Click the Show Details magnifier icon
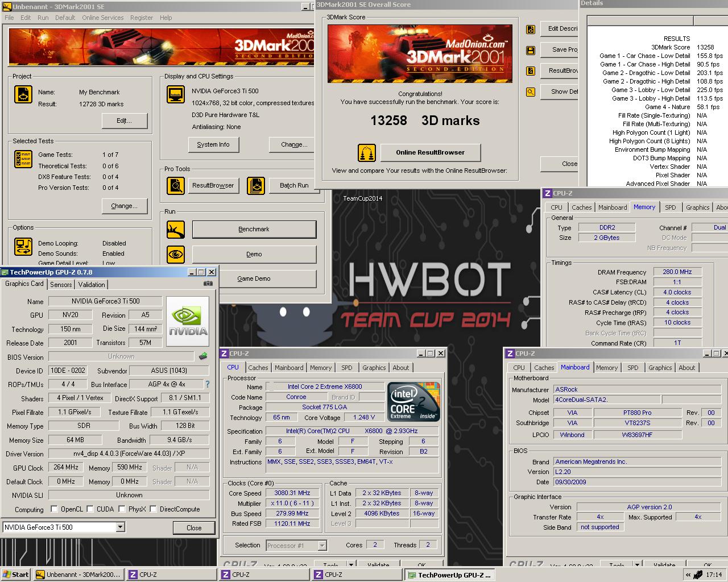 coord(531,92)
